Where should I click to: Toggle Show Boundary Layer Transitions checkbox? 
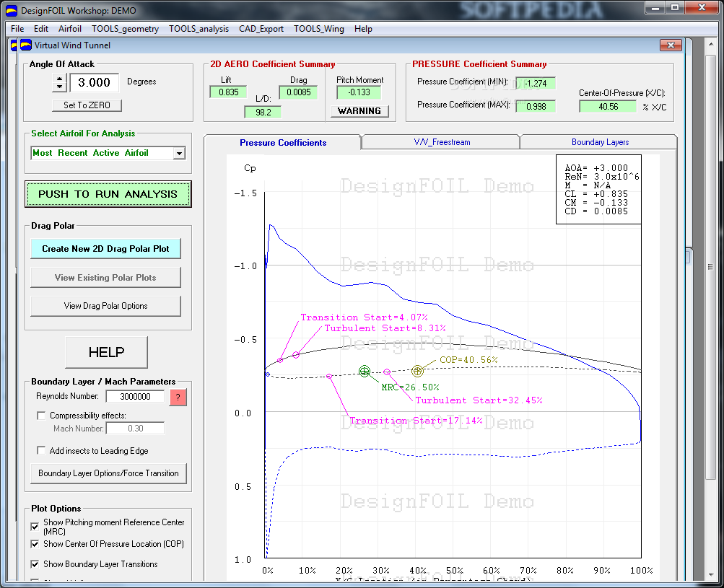click(x=35, y=564)
